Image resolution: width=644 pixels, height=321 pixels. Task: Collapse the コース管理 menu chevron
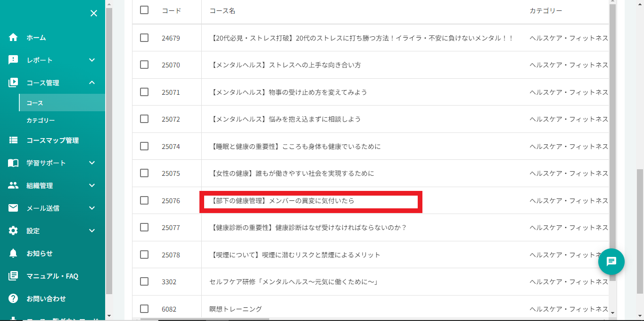[92, 82]
